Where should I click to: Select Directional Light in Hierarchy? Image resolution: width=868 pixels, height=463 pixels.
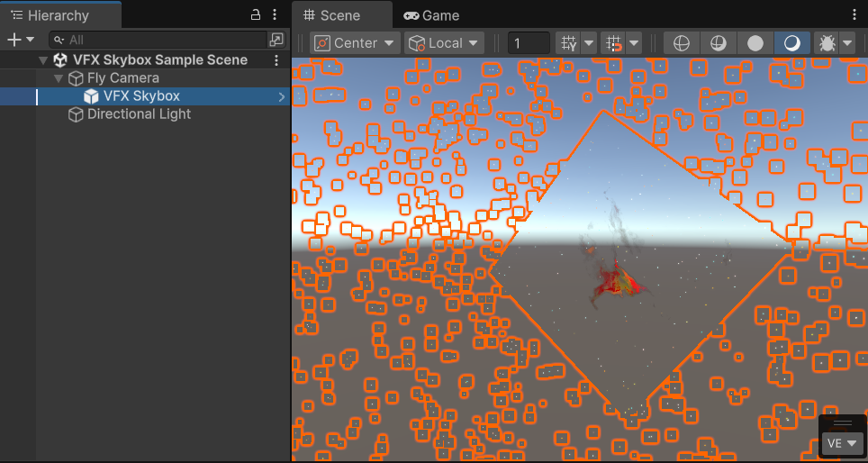pyautogui.click(x=139, y=114)
